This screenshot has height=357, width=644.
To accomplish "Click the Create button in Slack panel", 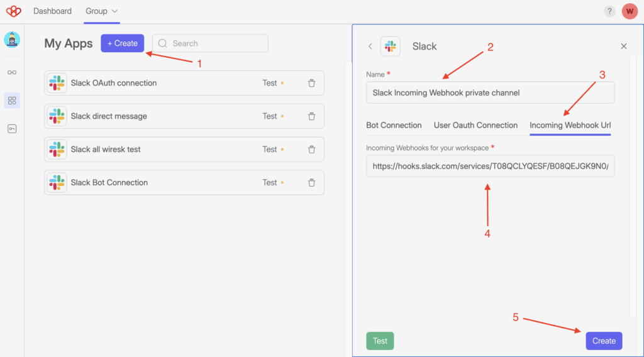I will tap(604, 341).
